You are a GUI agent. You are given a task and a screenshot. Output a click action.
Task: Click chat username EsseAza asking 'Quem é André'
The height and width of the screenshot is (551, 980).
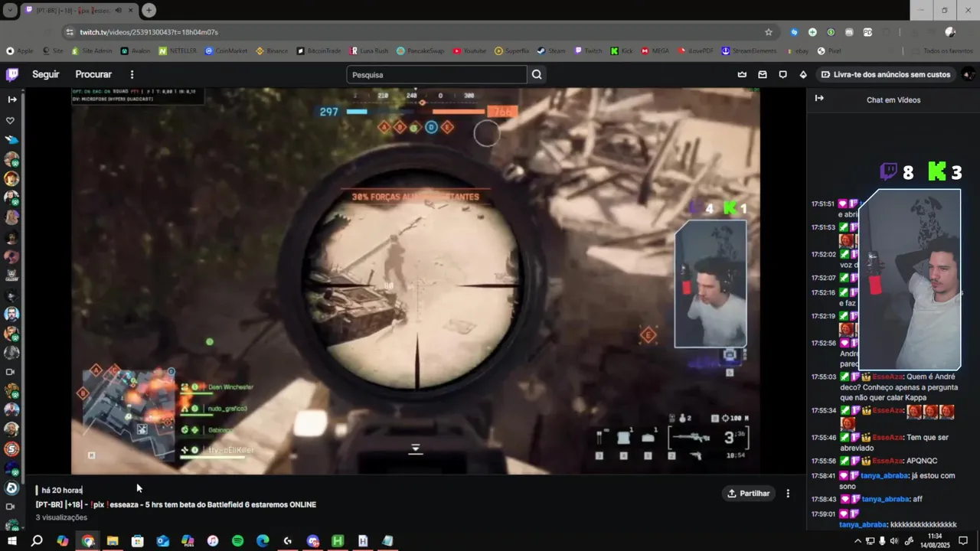(888, 377)
